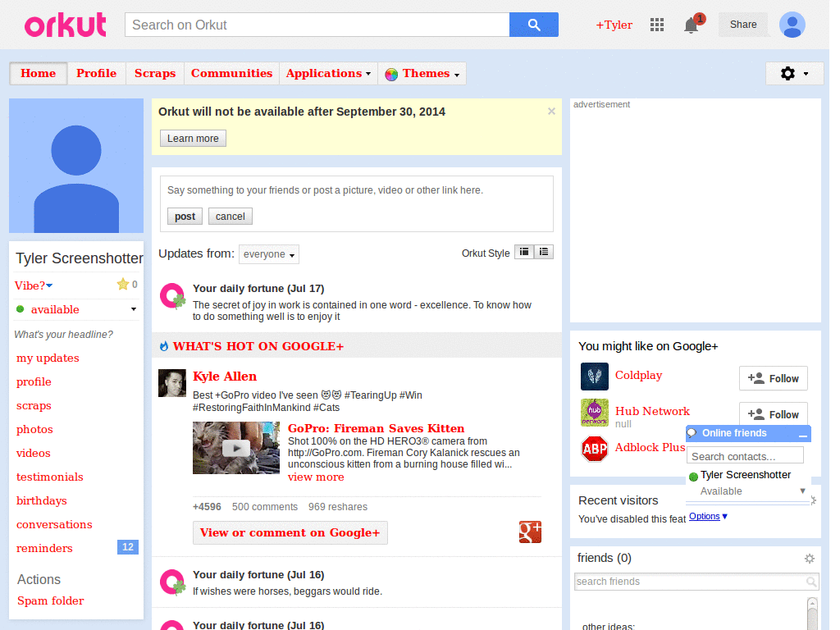The image size is (840, 630).
Task: Click the +Tyler link
Action: (x=614, y=25)
